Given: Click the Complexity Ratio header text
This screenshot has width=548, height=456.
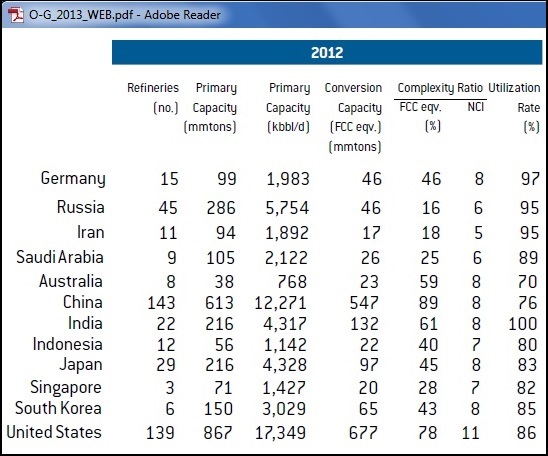Looking at the screenshot, I should point(440,88).
